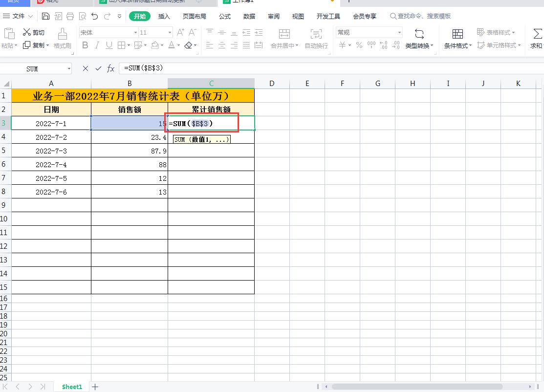
Task: Select the Sheet1 tab
Action: tap(72, 387)
